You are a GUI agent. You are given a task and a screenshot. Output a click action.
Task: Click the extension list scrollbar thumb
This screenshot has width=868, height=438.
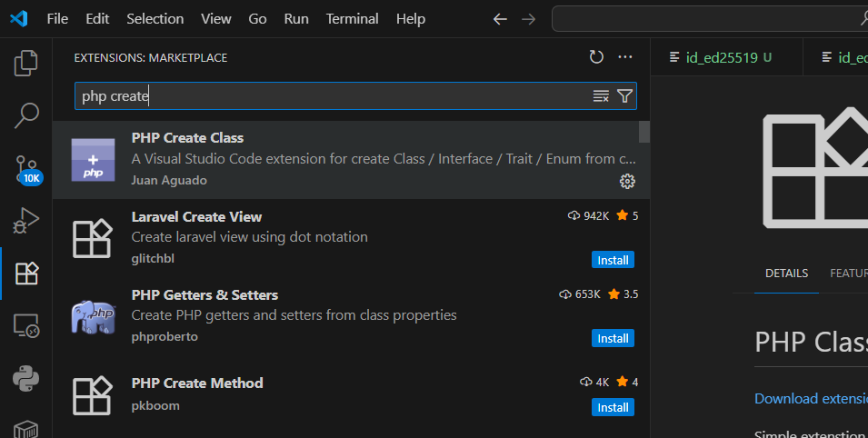[x=644, y=132]
